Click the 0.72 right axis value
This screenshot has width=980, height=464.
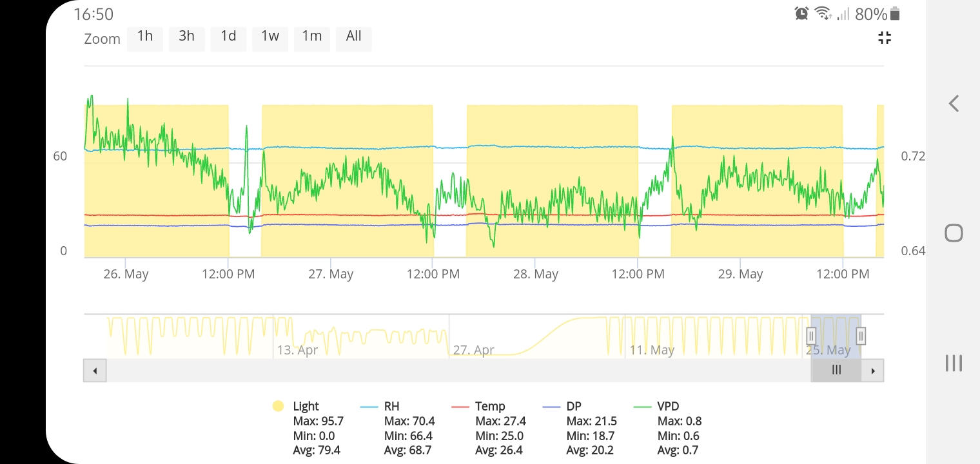[913, 156]
